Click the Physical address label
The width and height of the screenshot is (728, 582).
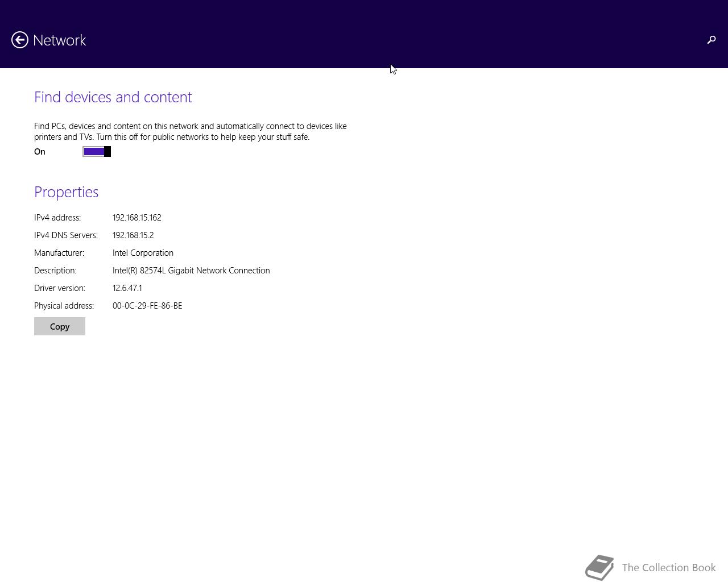(x=64, y=306)
